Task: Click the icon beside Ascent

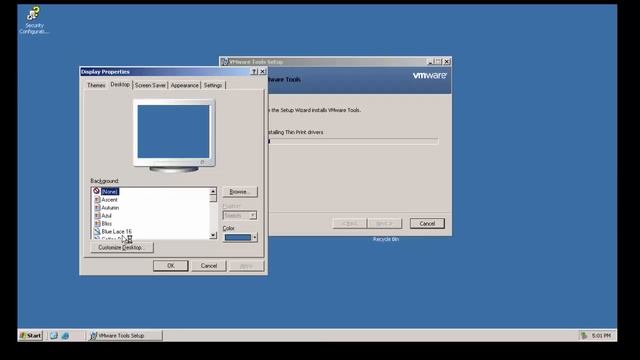Action: 97,200
